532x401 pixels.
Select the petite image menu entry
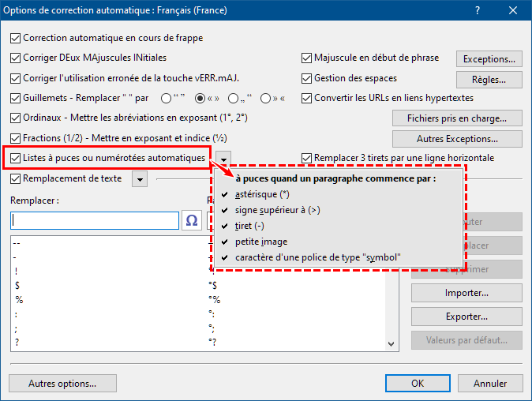pos(260,242)
